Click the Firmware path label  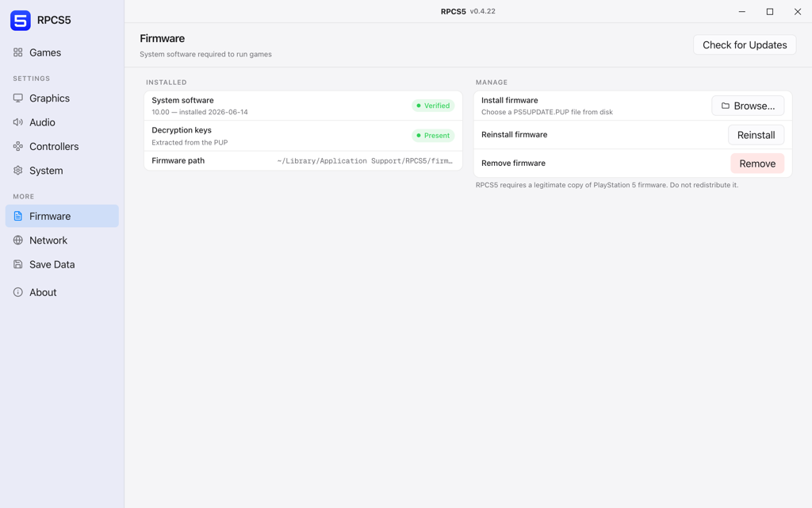[178, 160]
